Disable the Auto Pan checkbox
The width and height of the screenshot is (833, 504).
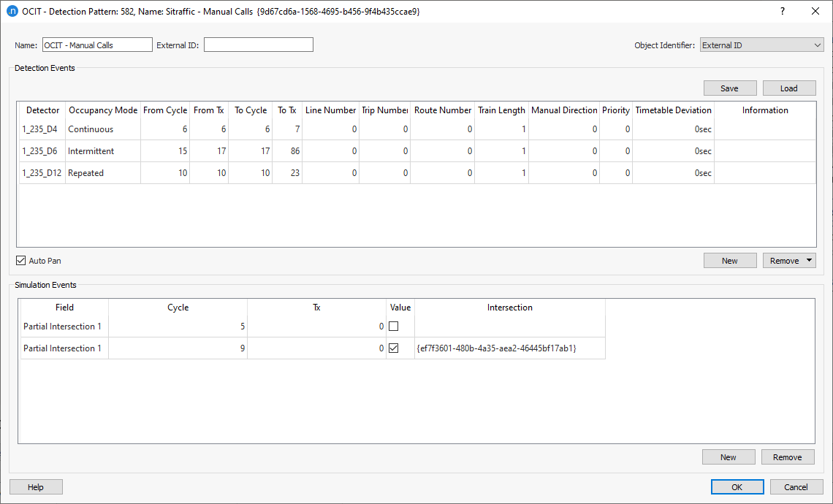[x=20, y=261]
